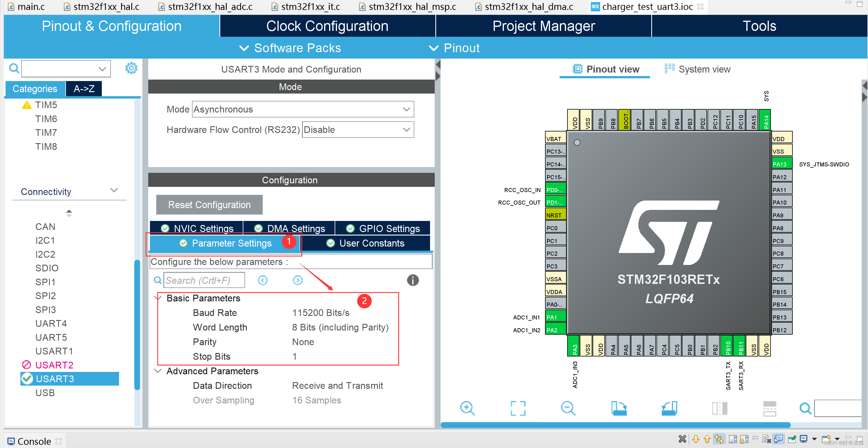Flip the chip view horizontally
The image size is (868, 448).
pos(719,408)
